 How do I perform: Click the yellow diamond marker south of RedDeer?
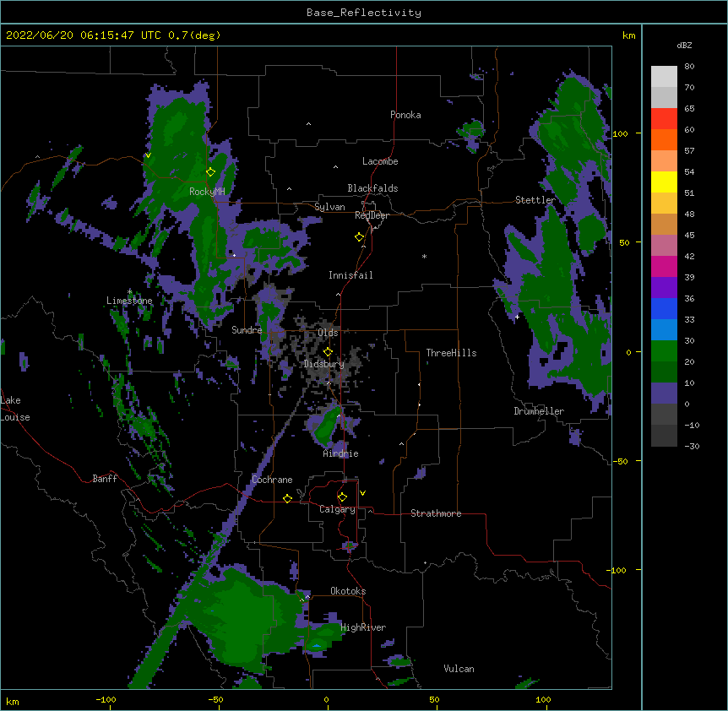tap(360, 237)
